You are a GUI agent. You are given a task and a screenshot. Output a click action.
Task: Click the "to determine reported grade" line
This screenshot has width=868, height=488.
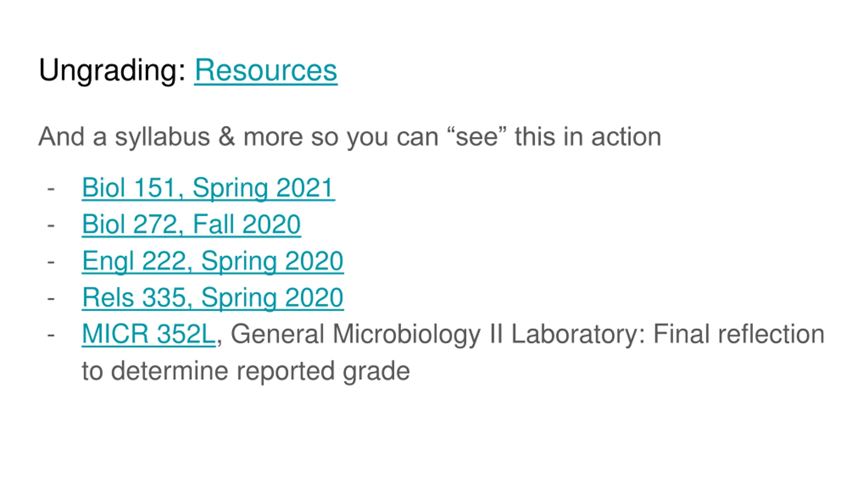click(x=246, y=371)
